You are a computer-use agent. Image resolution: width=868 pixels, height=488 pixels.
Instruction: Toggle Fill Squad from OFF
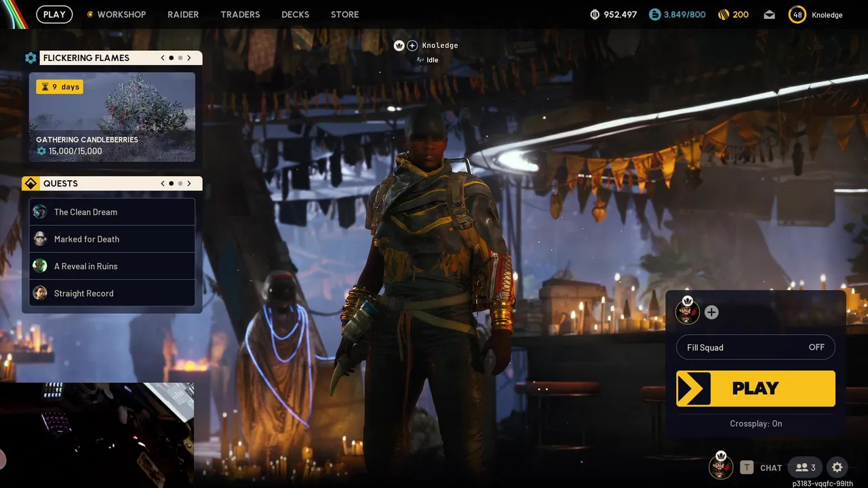pyautogui.click(x=755, y=347)
